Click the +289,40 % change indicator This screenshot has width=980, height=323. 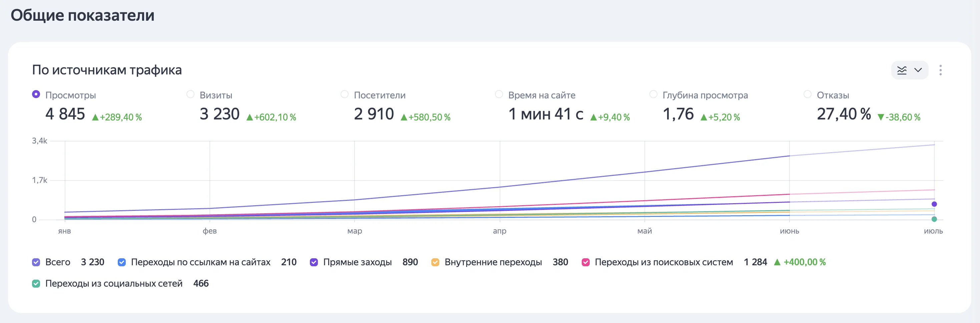pos(117,117)
